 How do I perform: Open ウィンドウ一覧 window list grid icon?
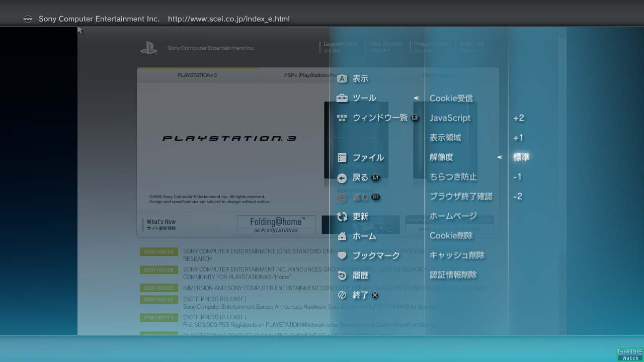pos(342,118)
